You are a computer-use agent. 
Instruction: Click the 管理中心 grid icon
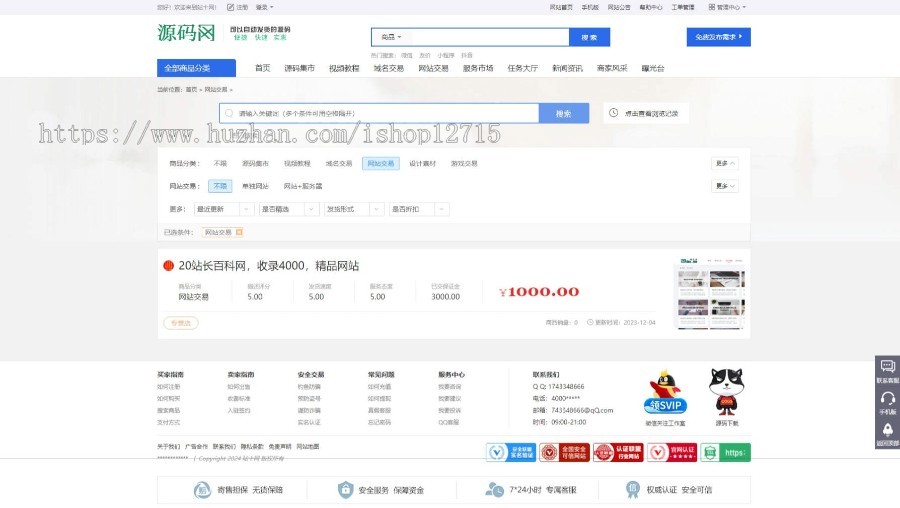click(x=712, y=7)
